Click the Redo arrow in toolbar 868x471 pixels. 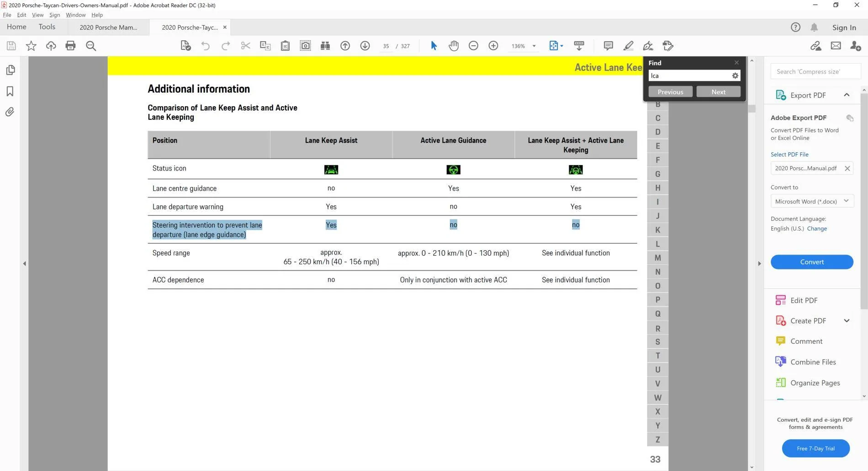226,46
